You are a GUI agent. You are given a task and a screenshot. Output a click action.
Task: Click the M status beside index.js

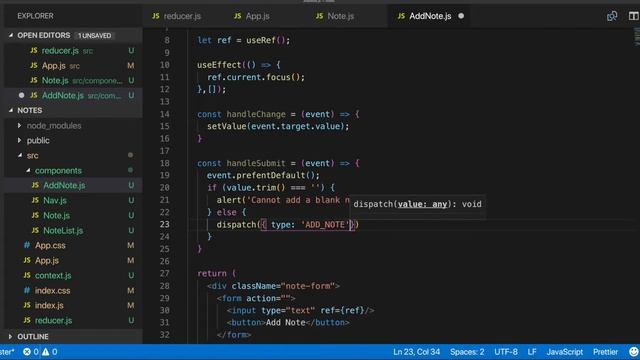coord(131,305)
